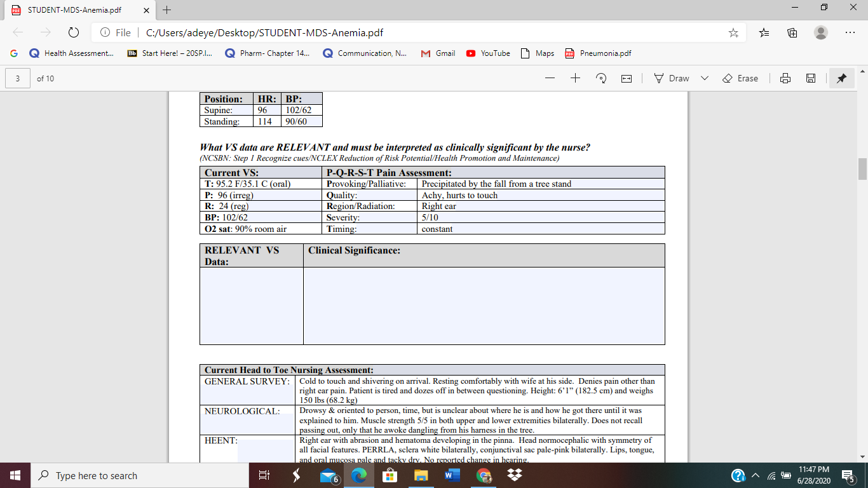Open the Collections icon
The height and width of the screenshot is (488, 868).
(x=792, y=32)
